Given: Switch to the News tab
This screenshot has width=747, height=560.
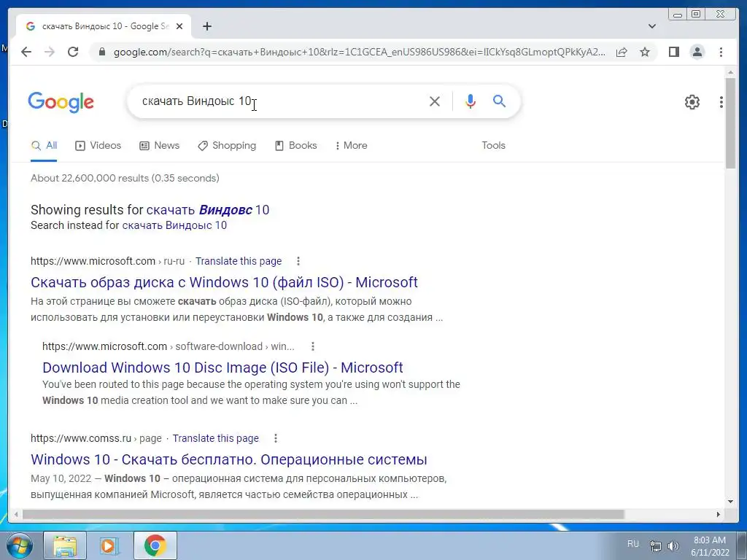Looking at the screenshot, I should click(159, 146).
